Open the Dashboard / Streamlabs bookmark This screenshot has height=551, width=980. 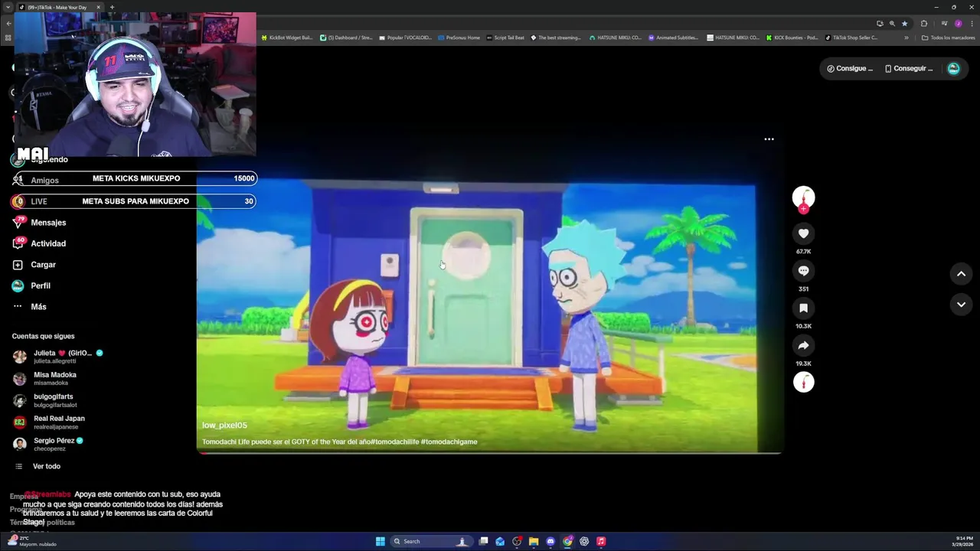click(x=346, y=37)
